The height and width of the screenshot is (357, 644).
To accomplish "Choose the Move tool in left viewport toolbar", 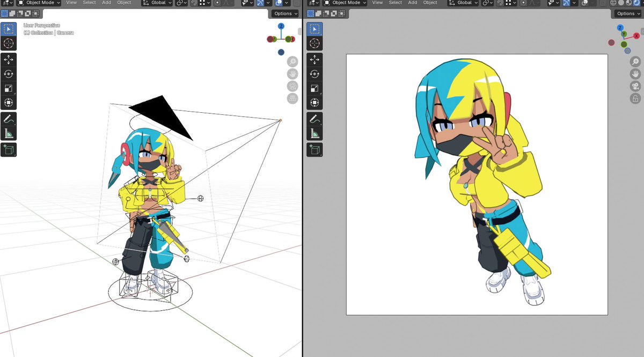I will [x=9, y=60].
